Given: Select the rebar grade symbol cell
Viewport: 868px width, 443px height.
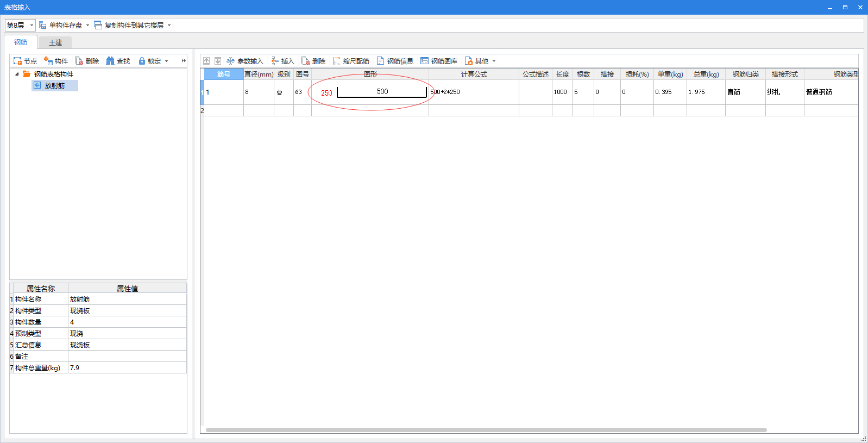Looking at the screenshot, I should tap(284, 92).
